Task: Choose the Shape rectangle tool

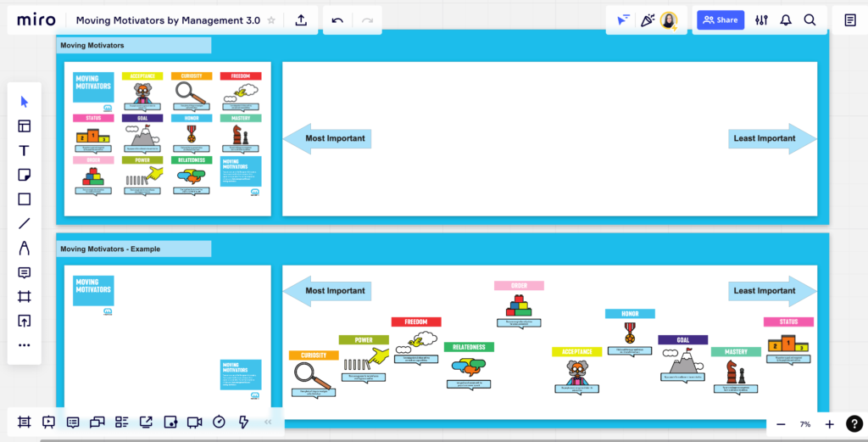Action: tap(24, 199)
